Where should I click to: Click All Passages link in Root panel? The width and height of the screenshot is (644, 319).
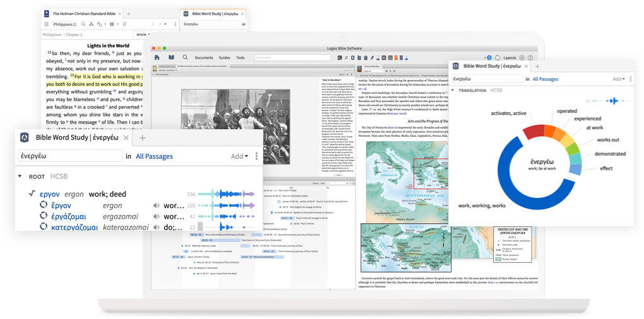[x=155, y=156]
